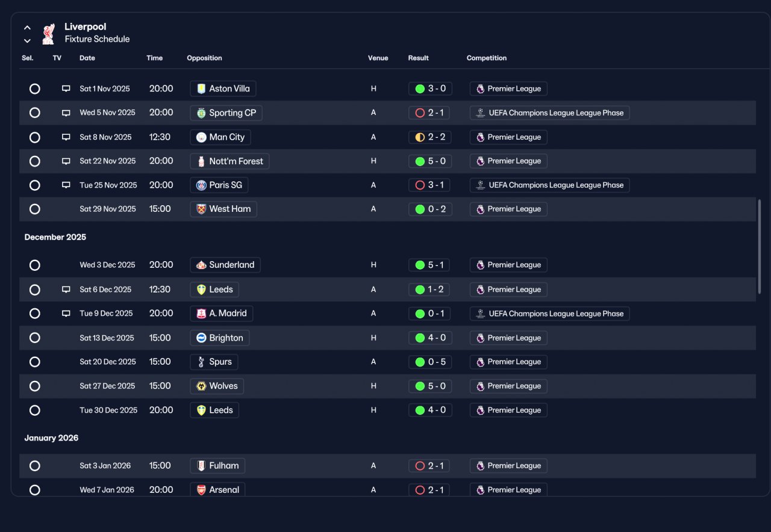771x532 pixels.
Task: Select the radio button for Brighton fixture
Action: click(35, 338)
